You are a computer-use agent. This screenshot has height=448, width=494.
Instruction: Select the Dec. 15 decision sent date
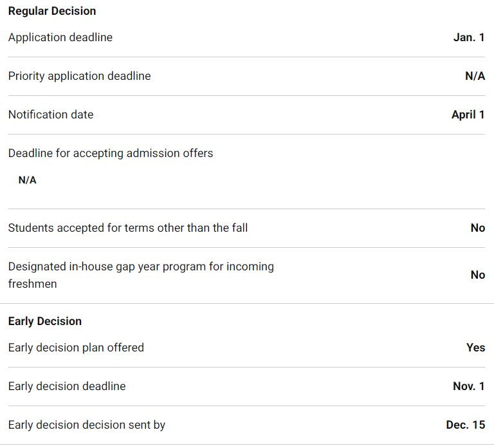tap(465, 425)
